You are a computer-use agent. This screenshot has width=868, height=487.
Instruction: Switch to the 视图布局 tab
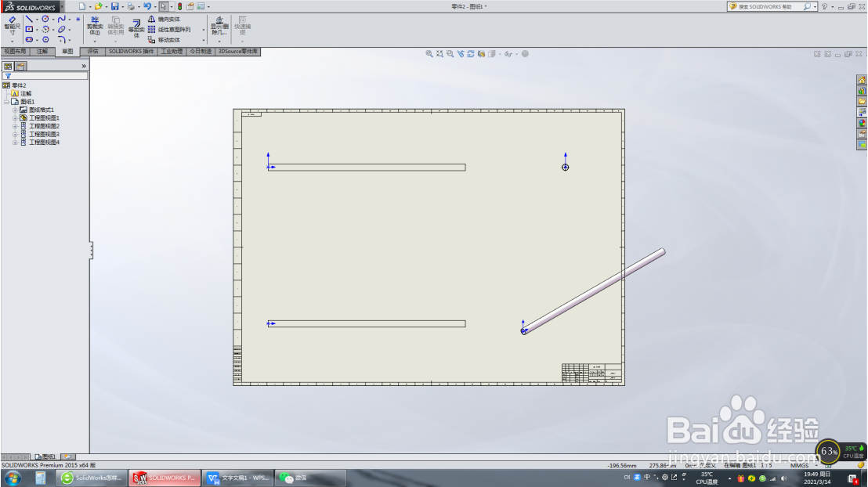click(15, 52)
